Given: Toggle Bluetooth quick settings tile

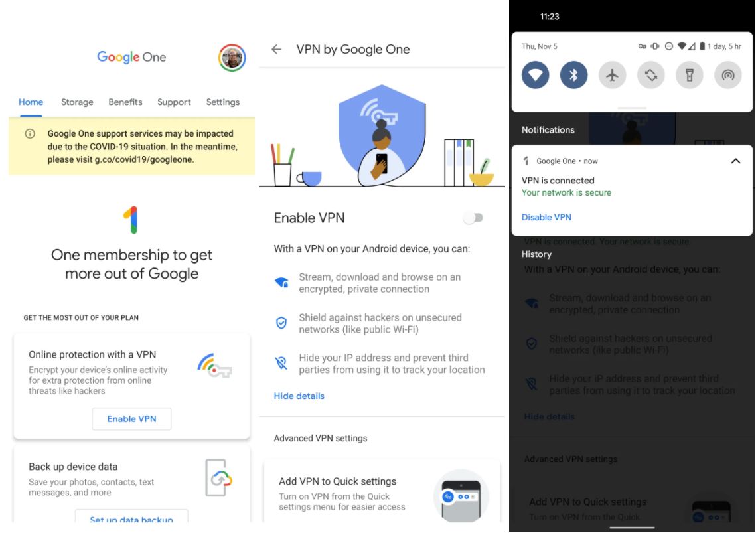Looking at the screenshot, I should [x=573, y=75].
